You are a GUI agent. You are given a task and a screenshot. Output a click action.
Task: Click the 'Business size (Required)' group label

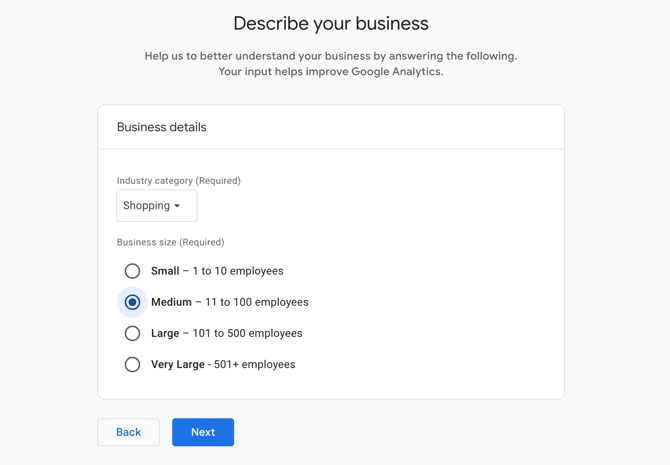(170, 242)
